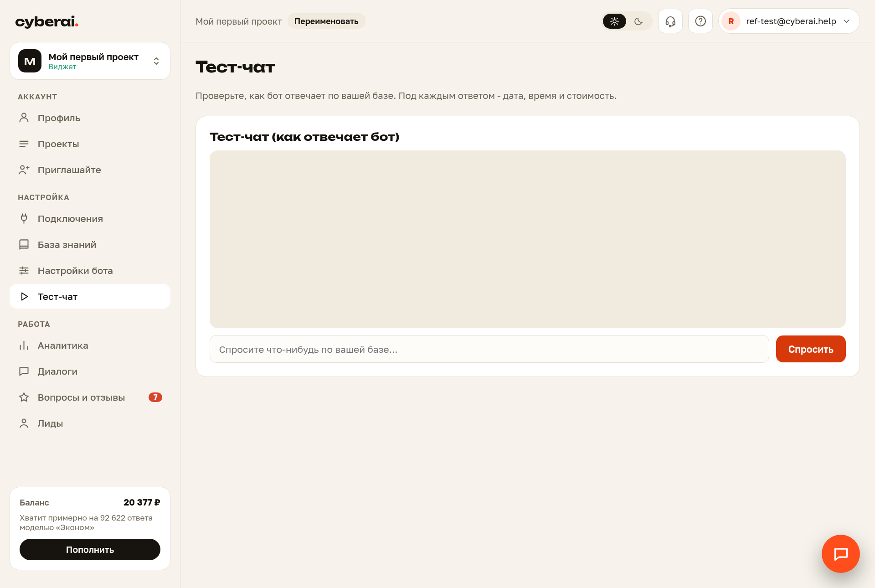Click the cyberai logo
The image size is (875, 588).
[46, 21]
